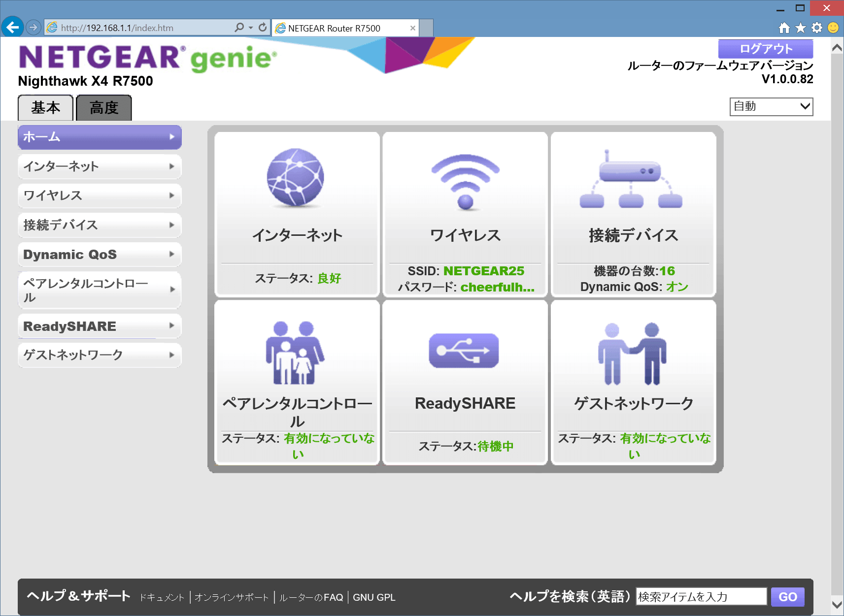The width and height of the screenshot is (844, 616).
Task: Click the help search input field
Action: click(x=701, y=596)
